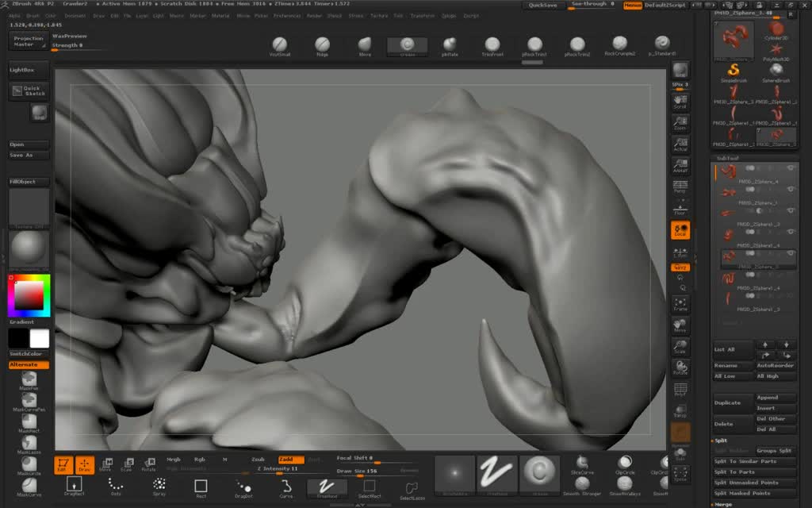Select the SimpleBrush tool thumbnail
This screenshot has height=508, width=812.
pos(733,72)
